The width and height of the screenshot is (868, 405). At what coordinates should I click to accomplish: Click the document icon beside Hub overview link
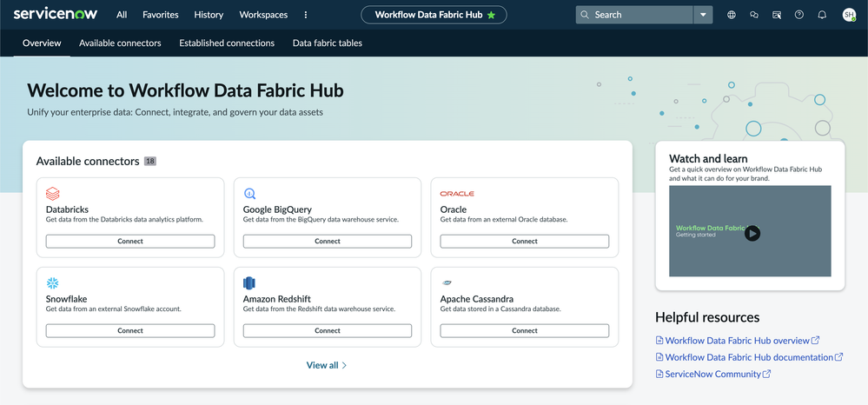point(659,340)
